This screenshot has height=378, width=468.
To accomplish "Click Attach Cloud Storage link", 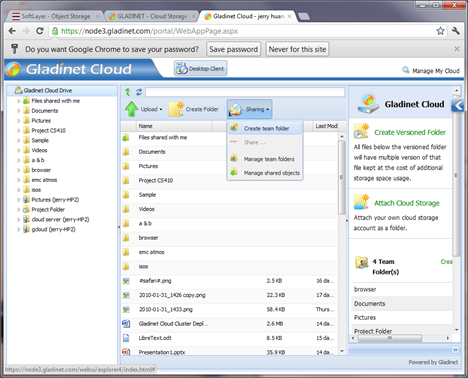I will [407, 203].
